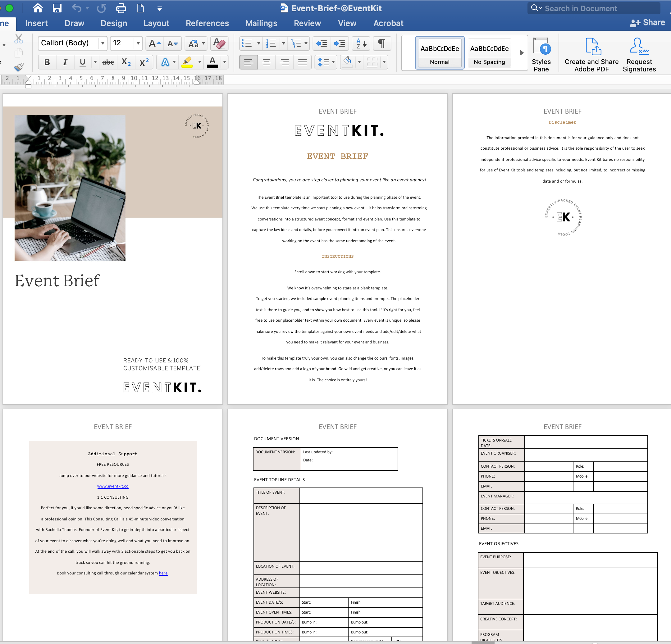Click Create and Share Adobe PDF
The height and width of the screenshot is (644, 671).
pos(591,55)
